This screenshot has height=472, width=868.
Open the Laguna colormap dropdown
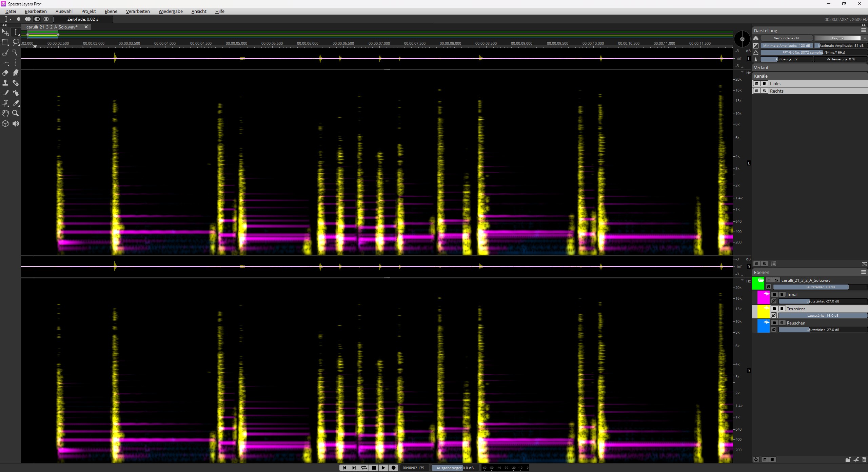pos(864,38)
